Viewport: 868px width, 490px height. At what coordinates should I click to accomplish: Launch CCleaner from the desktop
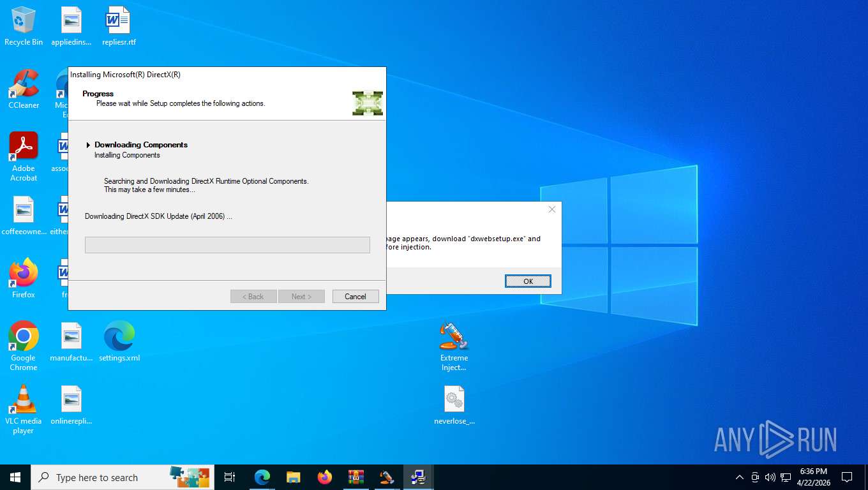coord(24,89)
